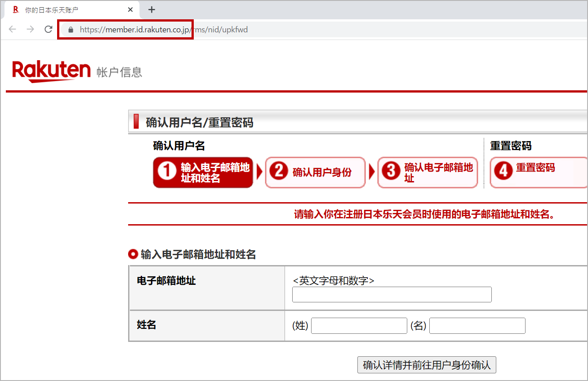Screen dimensions: 588x381
Task: Close the 你的日本乐天账户 tab
Action: 130,9
